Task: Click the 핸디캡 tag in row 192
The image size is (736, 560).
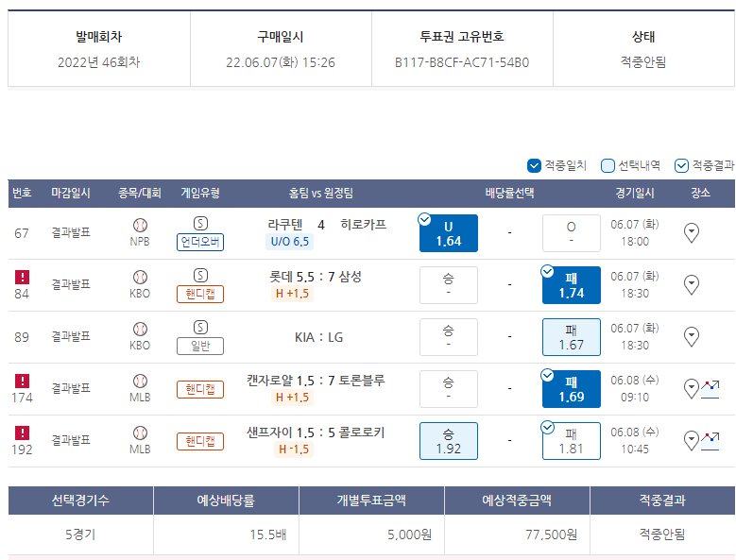Action: click(x=200, y=441)
